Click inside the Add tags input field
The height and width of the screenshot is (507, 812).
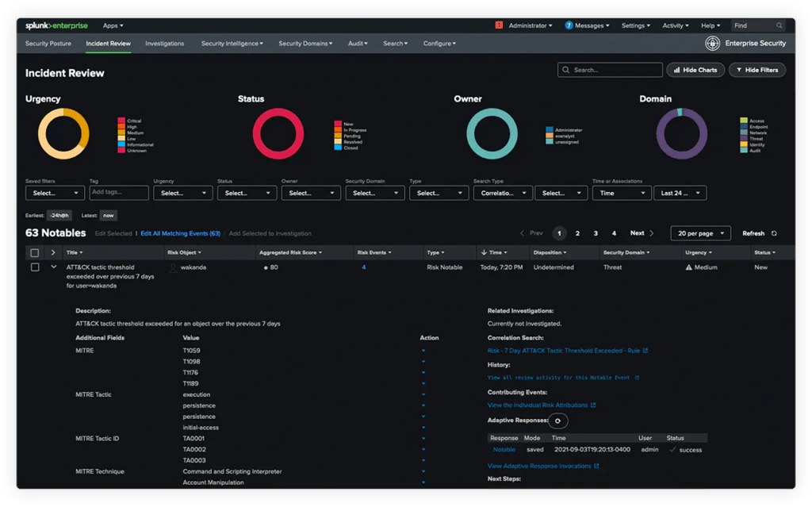coord(117,192)
